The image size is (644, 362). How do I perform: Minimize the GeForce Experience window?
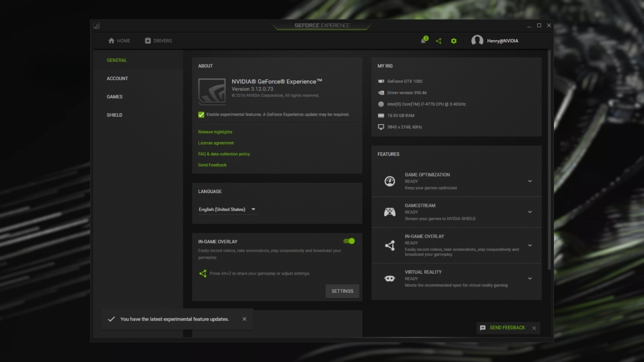[x=529, y=26]
